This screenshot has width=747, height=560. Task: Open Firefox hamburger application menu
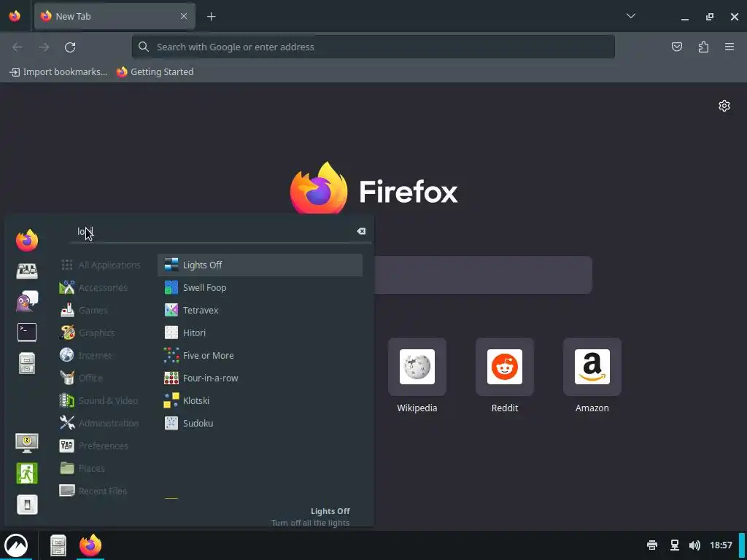pos(729,47)
